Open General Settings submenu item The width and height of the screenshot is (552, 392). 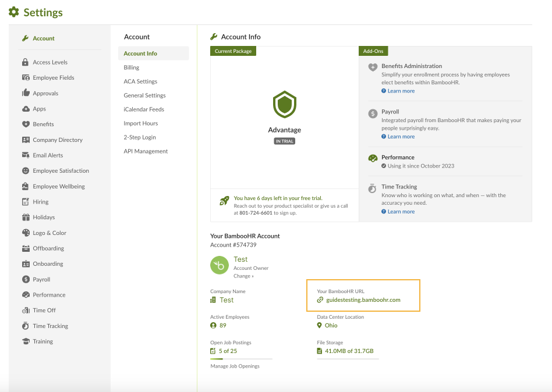coord(144,95)
